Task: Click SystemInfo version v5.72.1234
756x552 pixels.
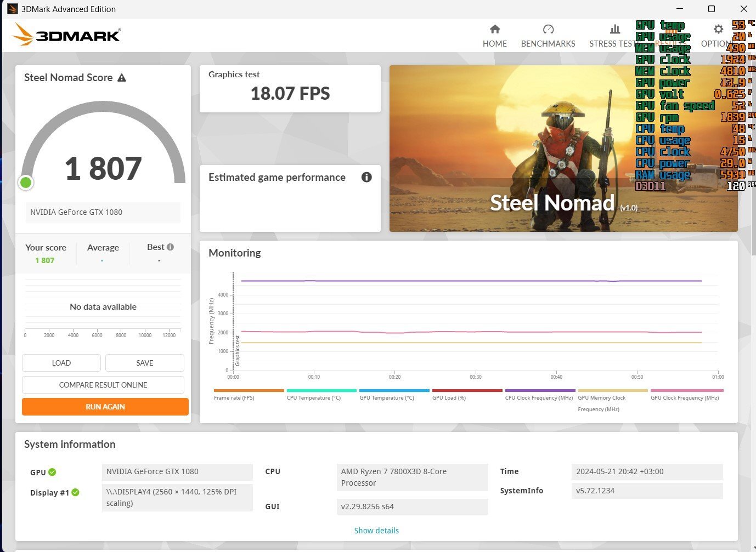Action: pos(647,491)
